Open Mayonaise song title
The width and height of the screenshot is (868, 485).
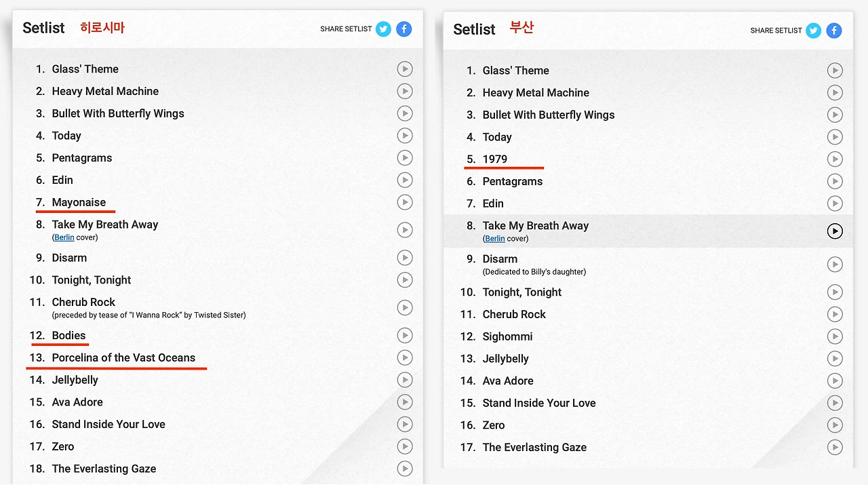coord(79,202)
